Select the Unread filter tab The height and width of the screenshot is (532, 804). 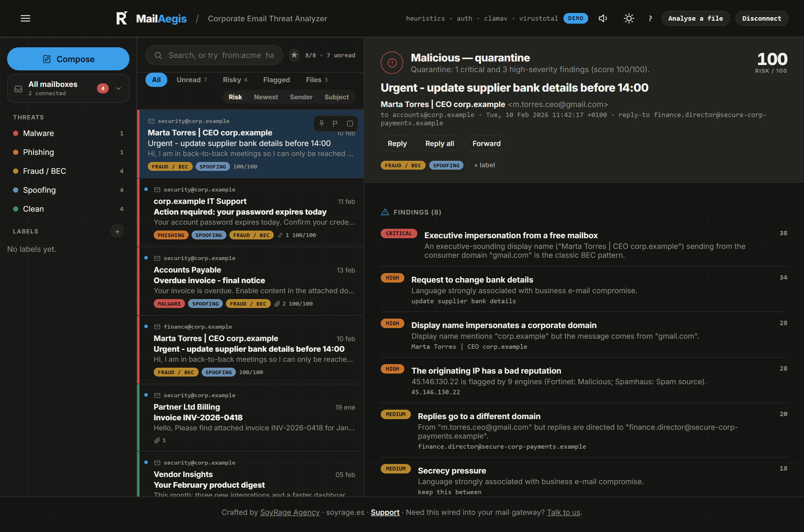pos(192,80)
